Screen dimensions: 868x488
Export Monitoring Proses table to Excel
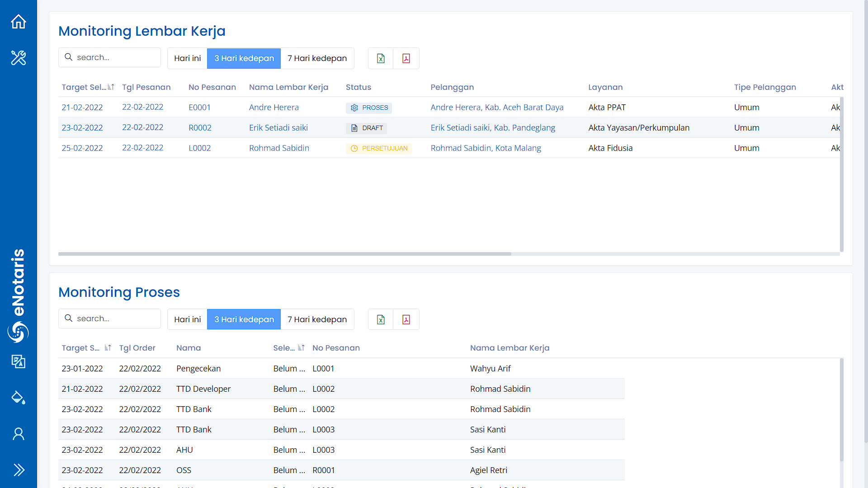(x=381, y=319)
